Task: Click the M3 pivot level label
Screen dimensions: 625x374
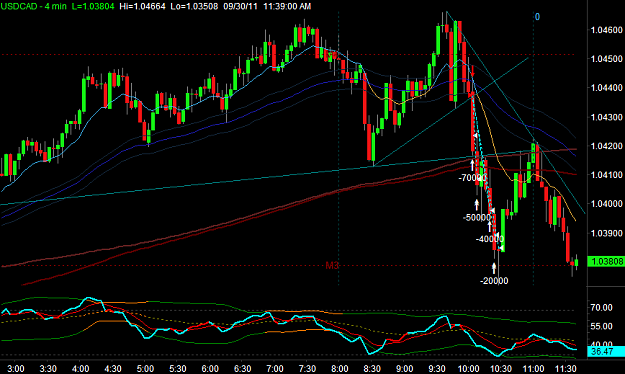Action: 332,266
